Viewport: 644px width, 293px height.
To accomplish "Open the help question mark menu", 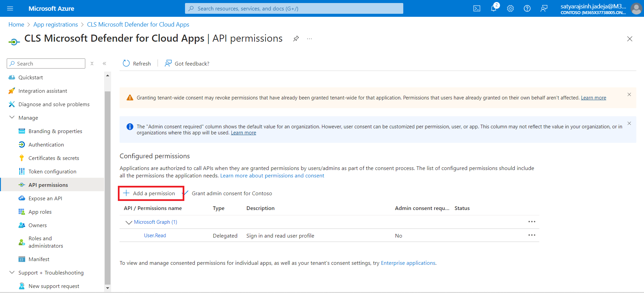I will [527, 8].
